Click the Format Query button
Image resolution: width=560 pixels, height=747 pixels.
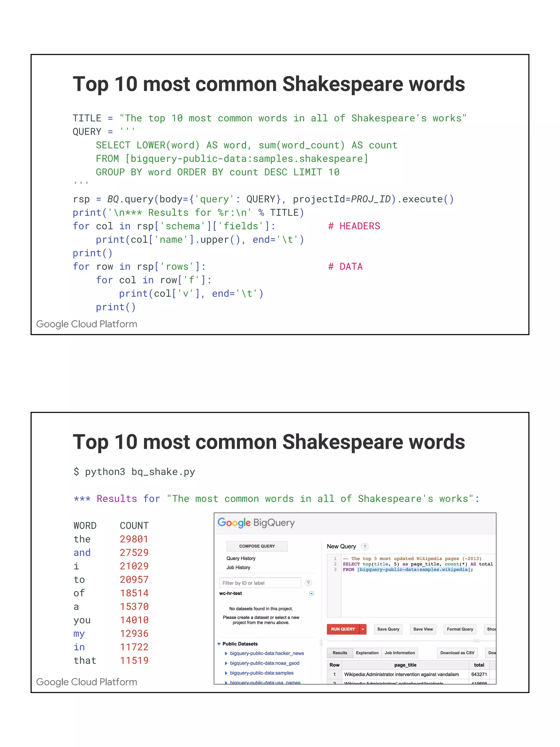click(460, 629)
